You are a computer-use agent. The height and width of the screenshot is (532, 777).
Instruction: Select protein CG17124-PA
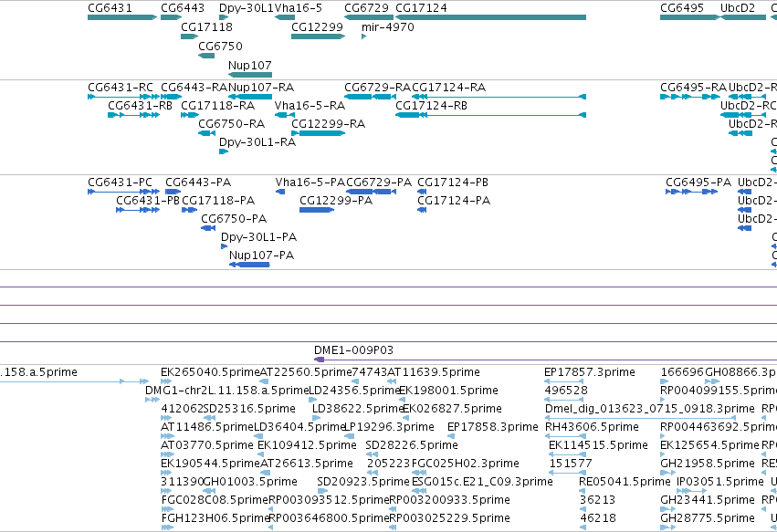422,210
